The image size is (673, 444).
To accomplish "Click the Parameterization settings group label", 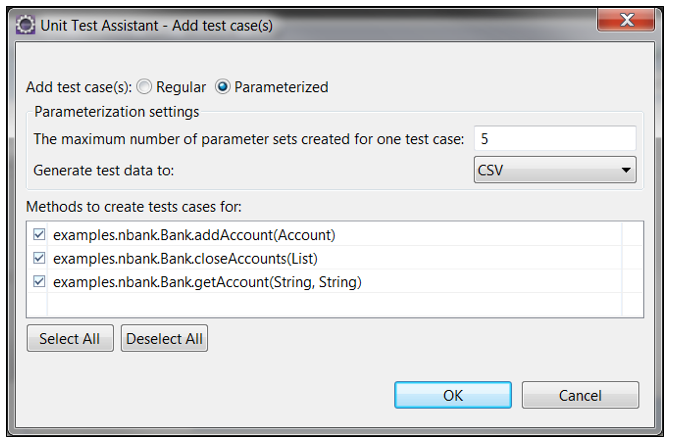I will [117, 112].
